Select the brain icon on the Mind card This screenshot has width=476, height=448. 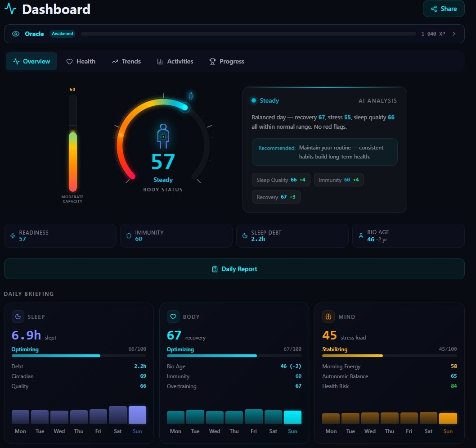coord(328,317)
